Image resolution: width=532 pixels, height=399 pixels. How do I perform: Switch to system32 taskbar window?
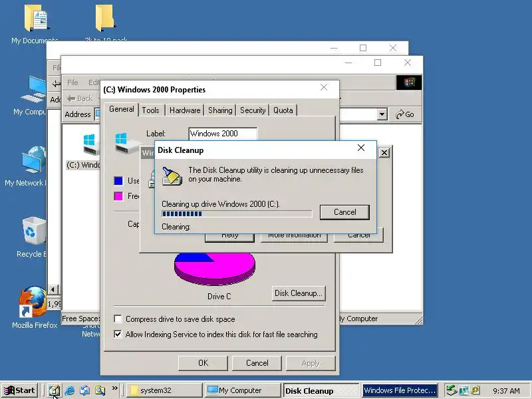pos(164,390)
